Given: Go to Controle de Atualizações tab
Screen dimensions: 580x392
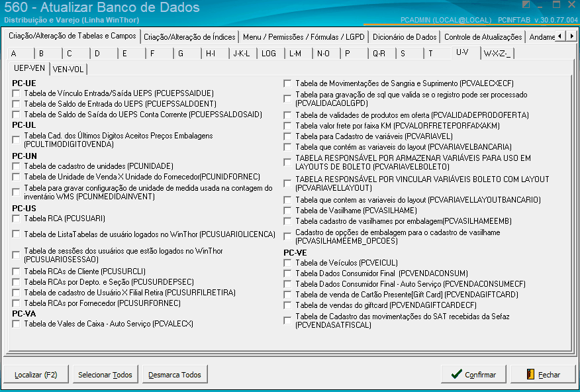Looking at the screenshot, I should (483, 37).
